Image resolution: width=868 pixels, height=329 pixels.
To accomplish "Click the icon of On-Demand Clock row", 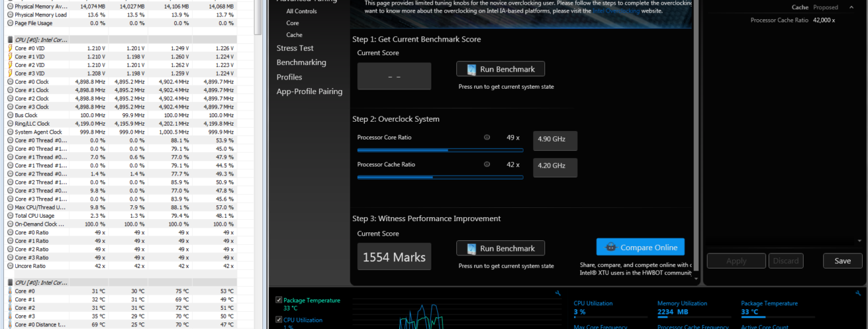I will (9, 224).
